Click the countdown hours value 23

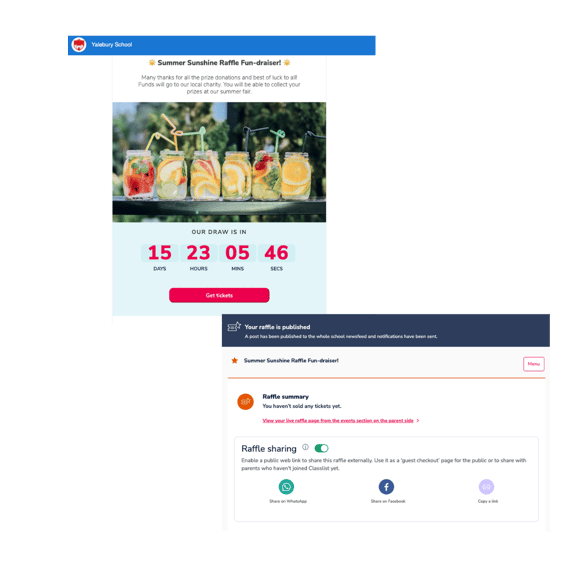pos(199,253)
